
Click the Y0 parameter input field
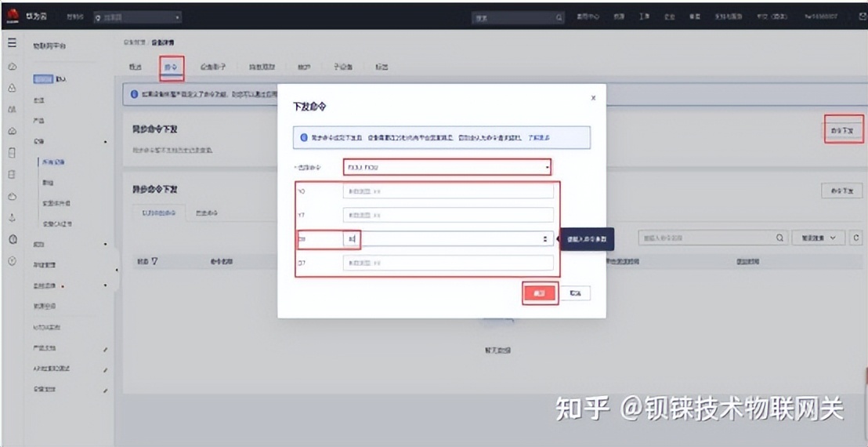coord(448,191)
